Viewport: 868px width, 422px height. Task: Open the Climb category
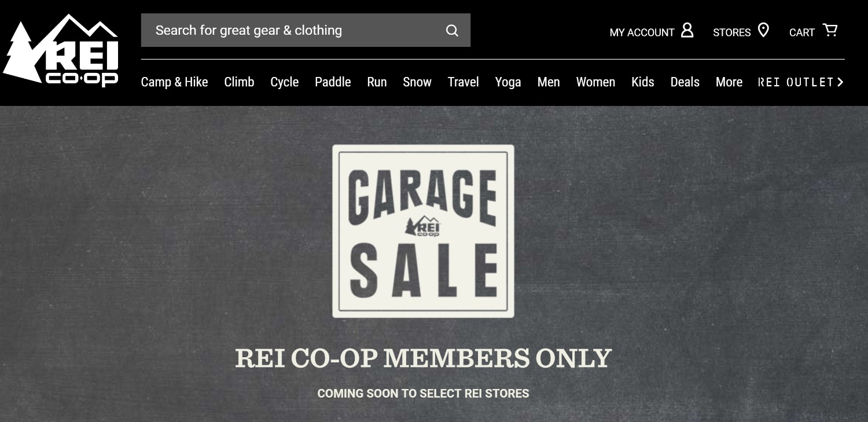(x=239, y=82)
